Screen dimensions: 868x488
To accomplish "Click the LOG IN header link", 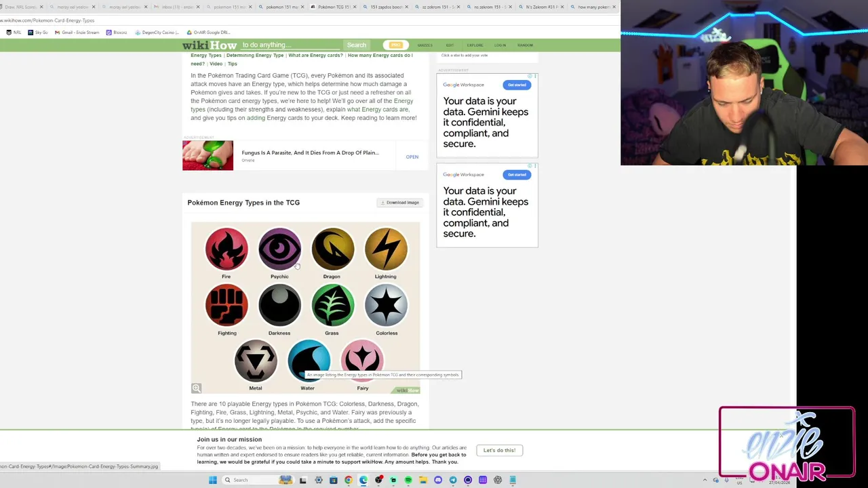I will pos(500,45).
